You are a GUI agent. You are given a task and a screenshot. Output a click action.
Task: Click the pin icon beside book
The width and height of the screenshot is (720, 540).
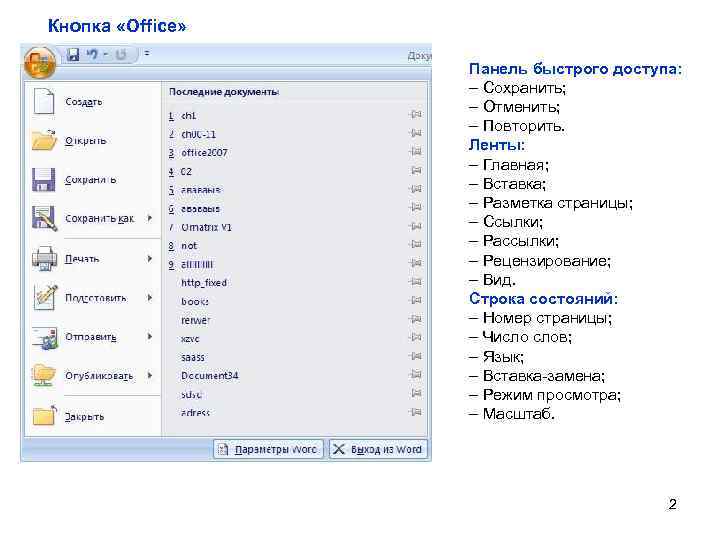pos(416,300)
